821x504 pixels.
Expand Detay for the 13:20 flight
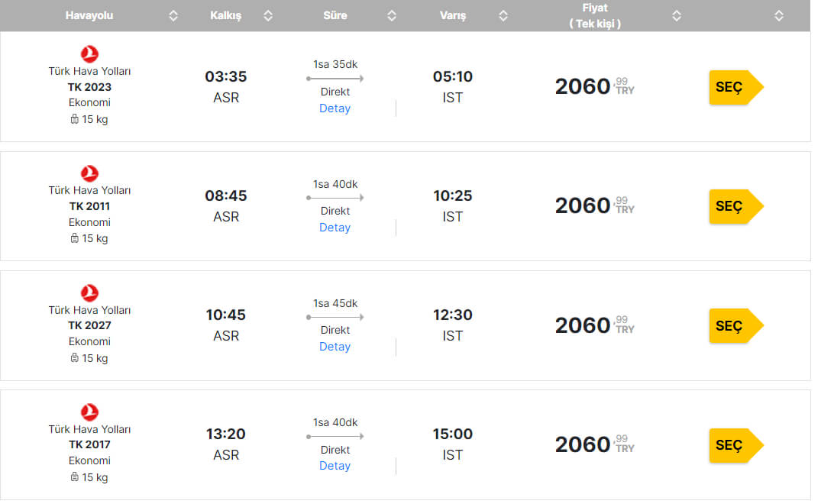point(335,466)
